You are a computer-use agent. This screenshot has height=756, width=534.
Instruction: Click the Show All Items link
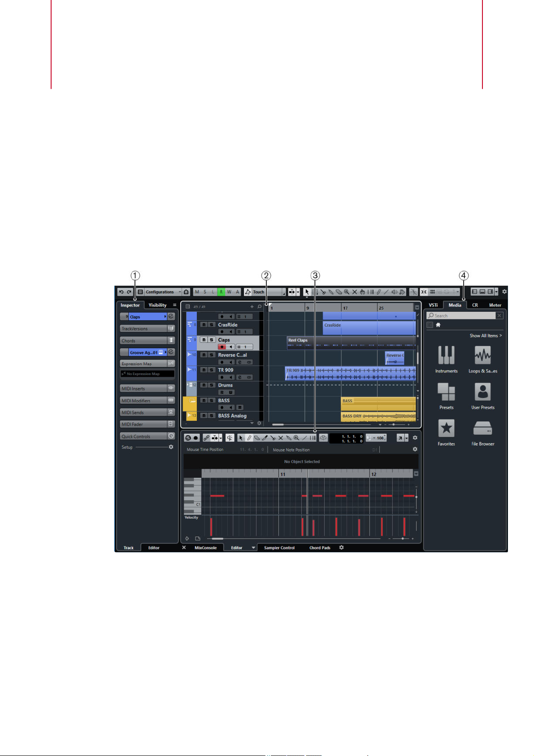coord(486,336)
